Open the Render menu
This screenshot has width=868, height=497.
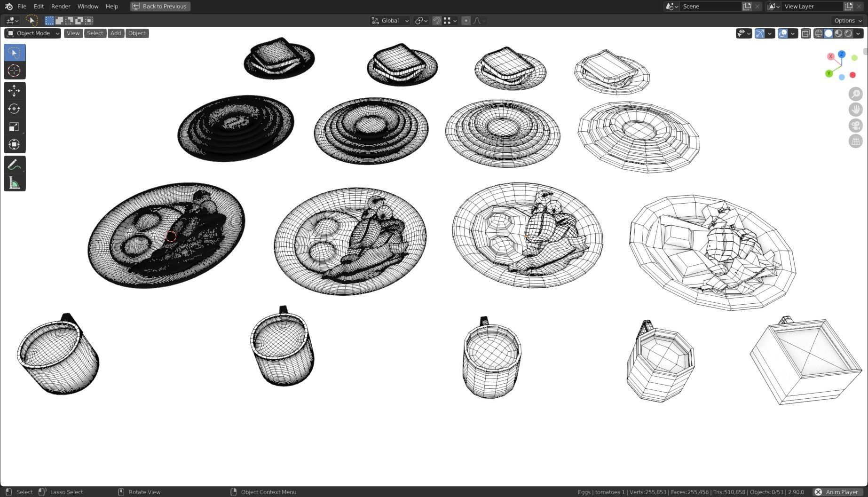coord(61,7)
